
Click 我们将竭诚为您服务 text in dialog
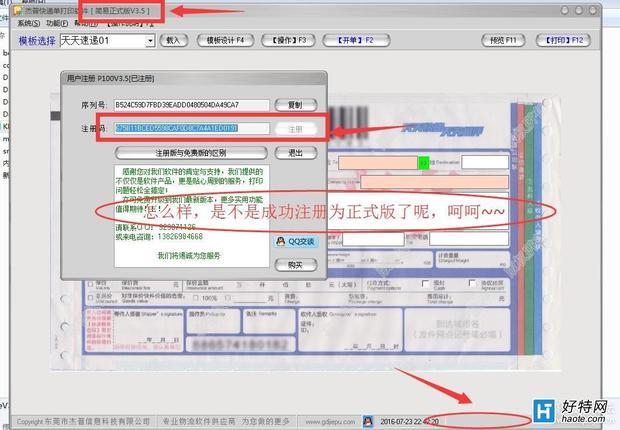tap(189, 256)
